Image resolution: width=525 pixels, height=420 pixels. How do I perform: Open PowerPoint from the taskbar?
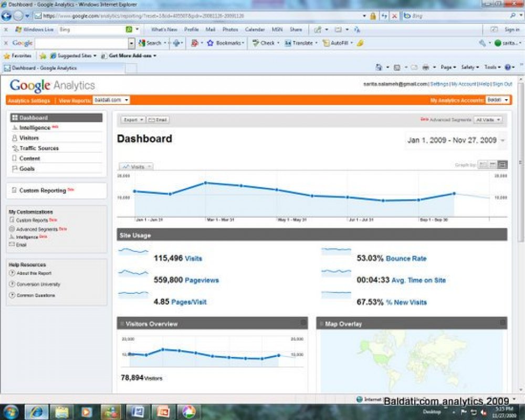tap(162, 412)
